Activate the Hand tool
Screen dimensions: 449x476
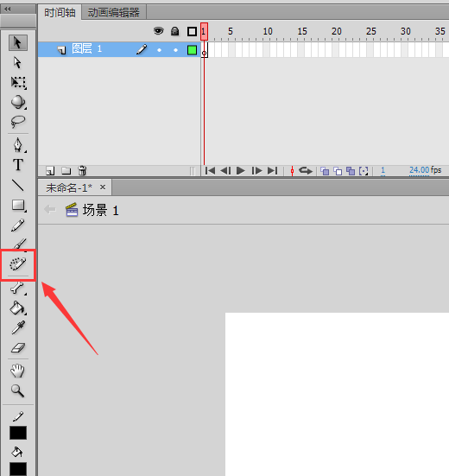[17, 371]
